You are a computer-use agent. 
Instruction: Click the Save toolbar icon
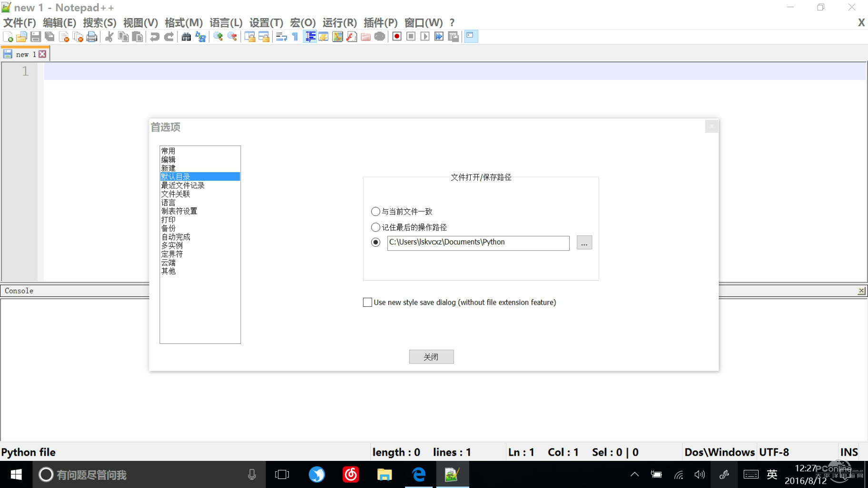[36, 37]
